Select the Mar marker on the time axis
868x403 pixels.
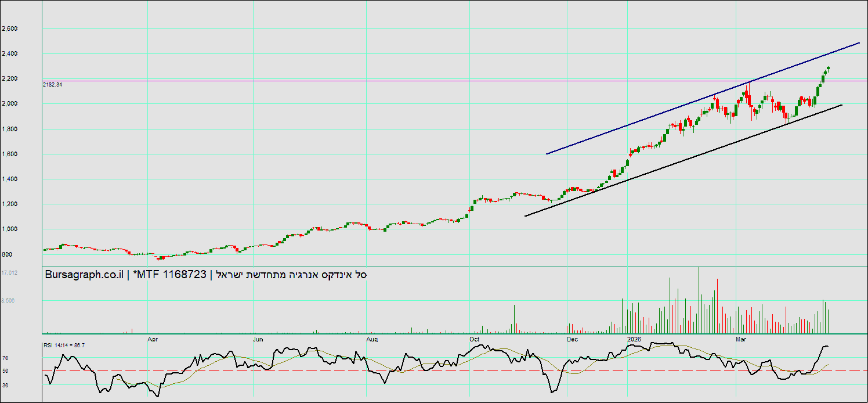[741, 339]
